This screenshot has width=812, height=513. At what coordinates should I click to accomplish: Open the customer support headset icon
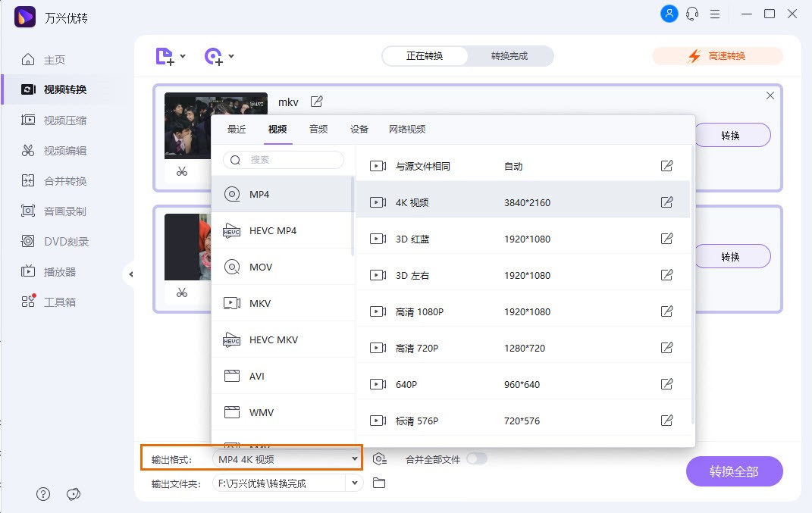691,14
